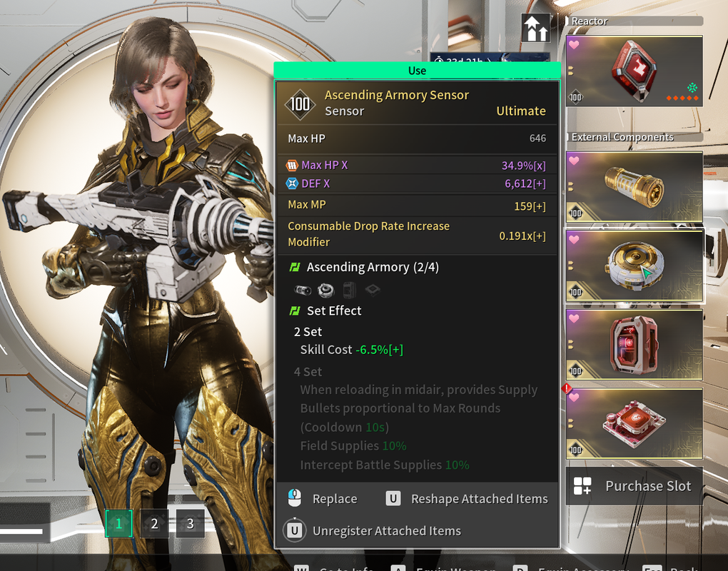Click the Replace mouse icon
This screenshot has width=728, height=571.
coord(294,498)
